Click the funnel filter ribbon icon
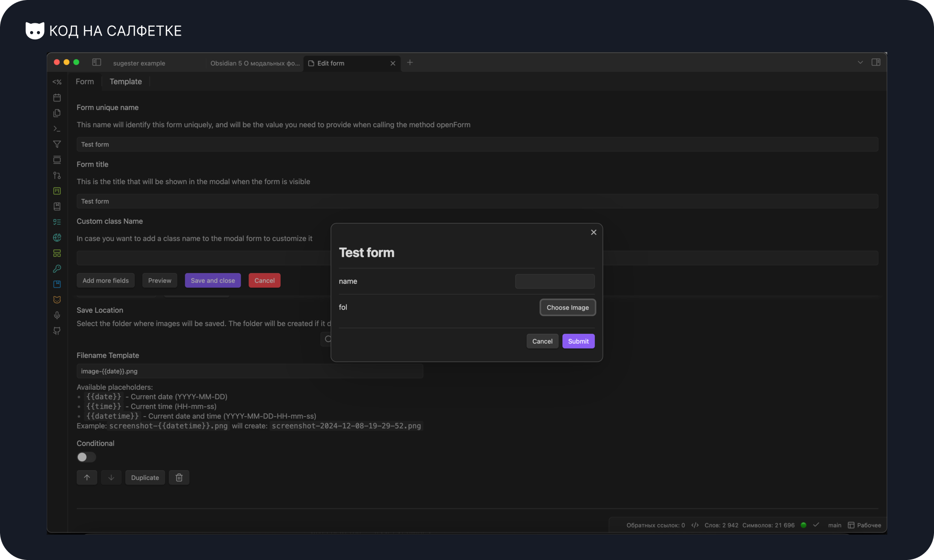This screenshot has width=934, height=560. click(x=57, y=144)
